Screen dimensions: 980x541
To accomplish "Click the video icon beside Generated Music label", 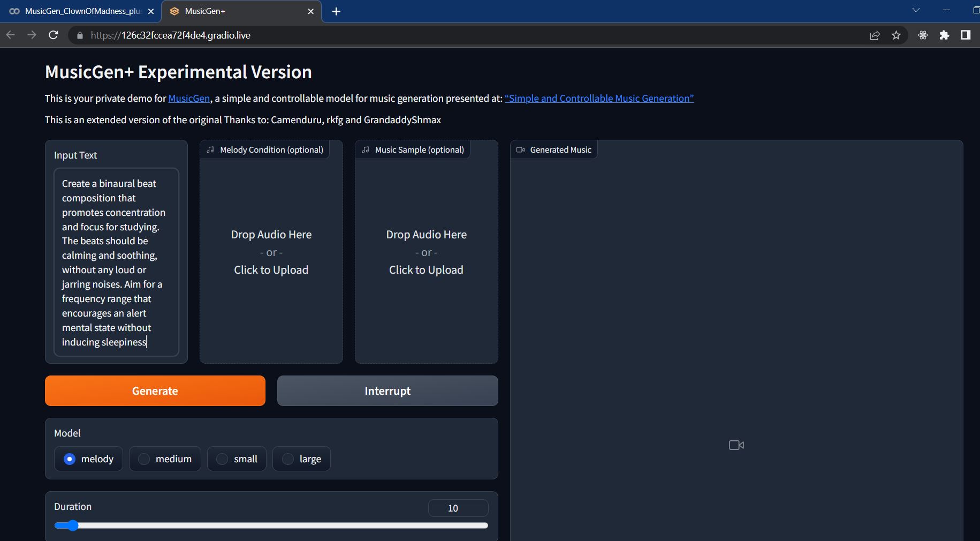I will pos(520,150).
